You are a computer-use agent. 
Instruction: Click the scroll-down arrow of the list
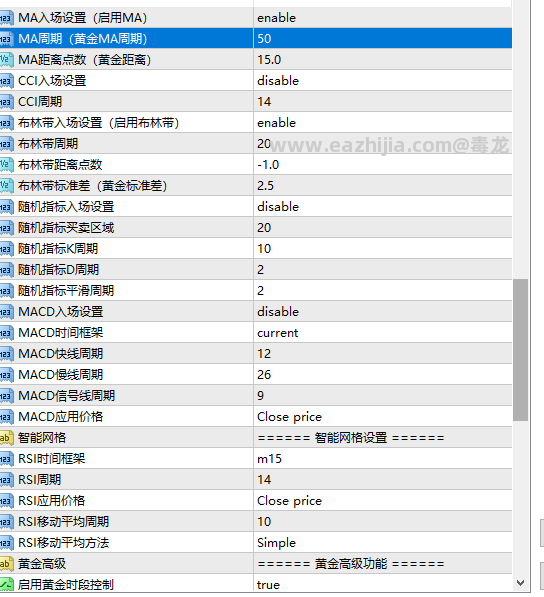pos(520,583)
